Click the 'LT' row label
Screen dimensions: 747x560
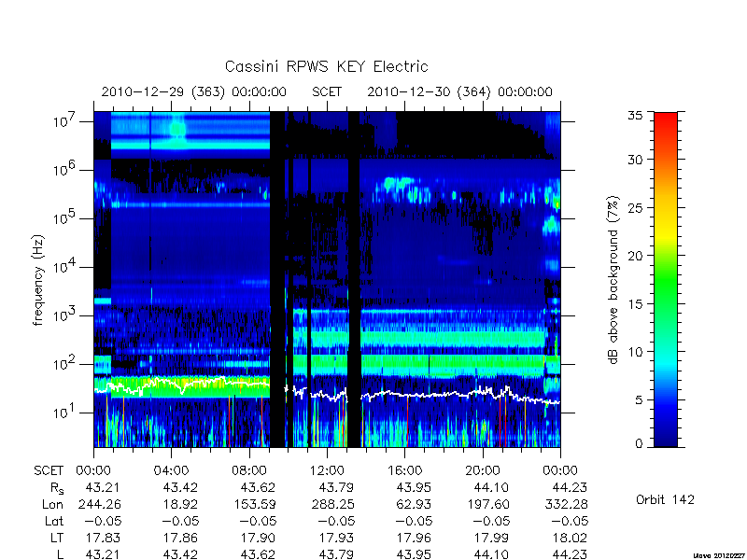point(57,538)
